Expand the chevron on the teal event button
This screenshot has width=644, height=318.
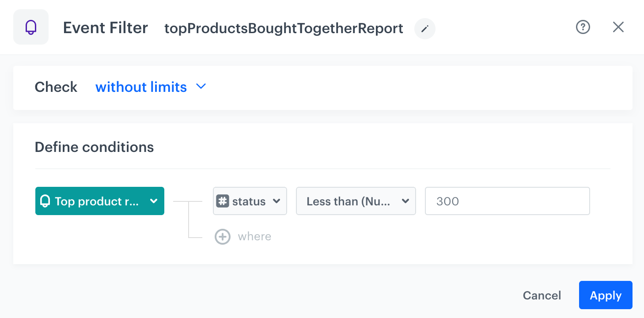click(x=154, y=201)
